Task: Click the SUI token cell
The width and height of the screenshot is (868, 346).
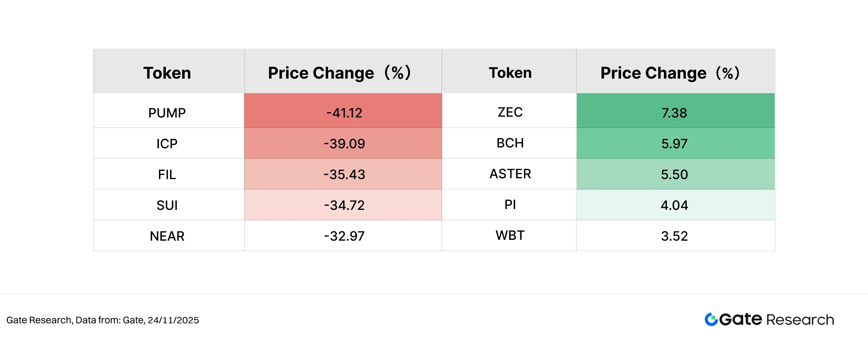Action: coord(167,205)
